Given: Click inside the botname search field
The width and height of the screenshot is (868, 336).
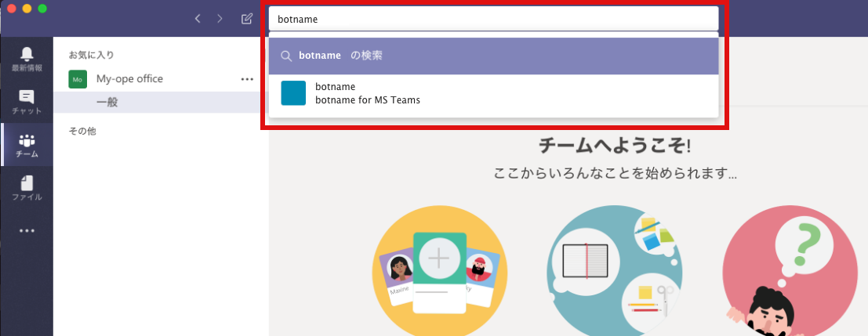Looking at the screenshot, I should [493, 19].
